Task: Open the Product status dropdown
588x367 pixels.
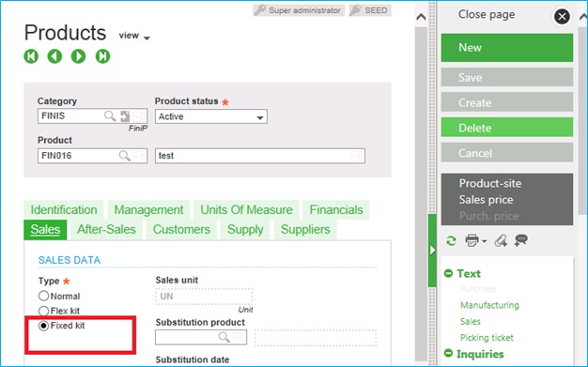Action: 211,116
